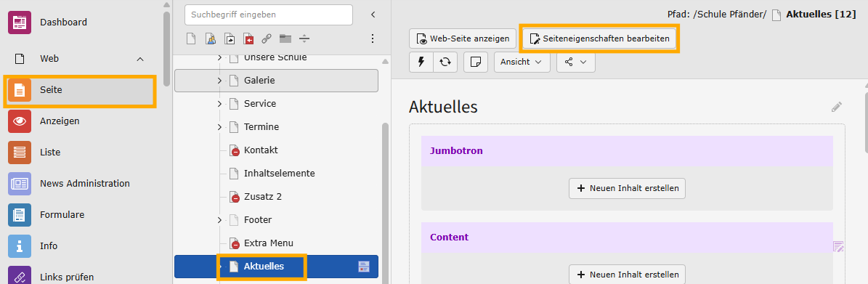Open the Ansicht dropdown
Image resolution: width=868 pixels, height=284 pixels.
(522, 62)
